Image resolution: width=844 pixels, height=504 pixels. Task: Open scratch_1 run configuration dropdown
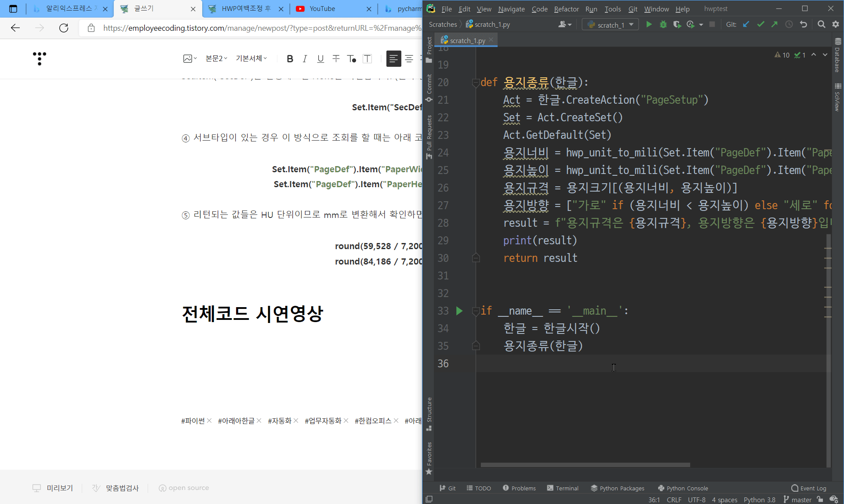click(610, 25)
